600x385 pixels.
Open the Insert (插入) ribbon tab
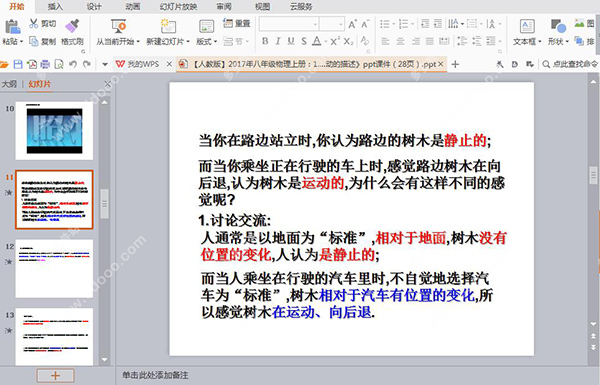tap(55, 7)
